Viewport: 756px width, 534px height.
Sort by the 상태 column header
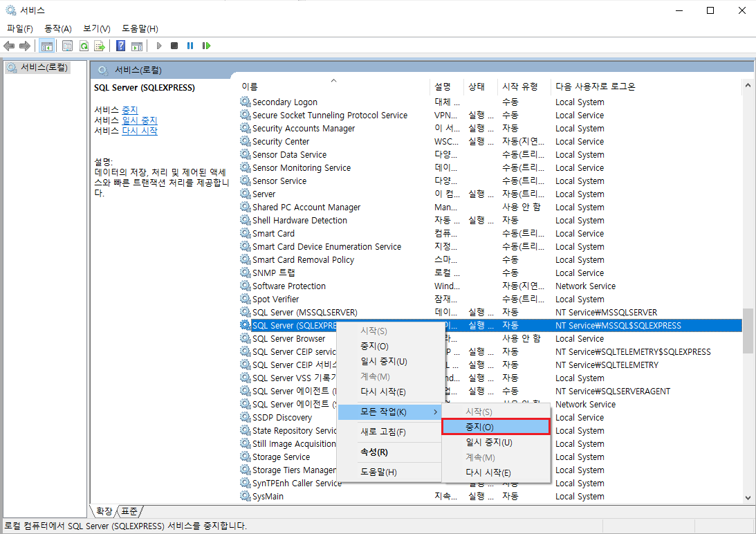(x=480, y=86)
